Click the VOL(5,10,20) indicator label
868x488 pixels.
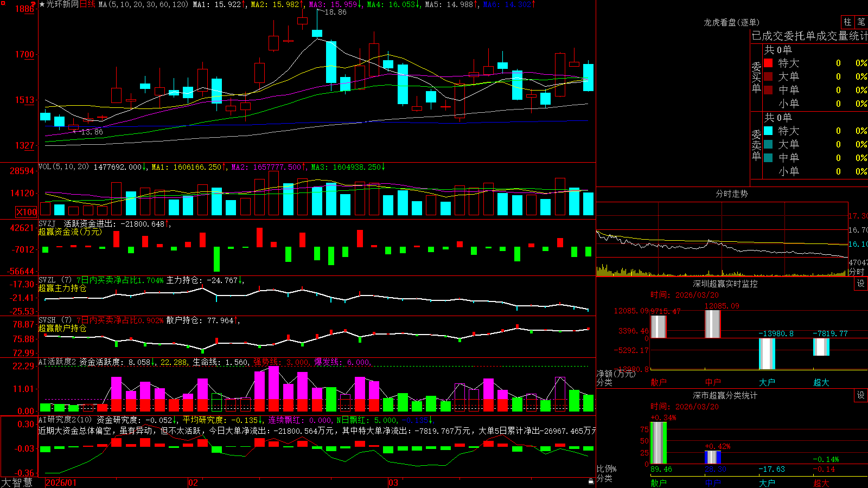pos(63,167)
